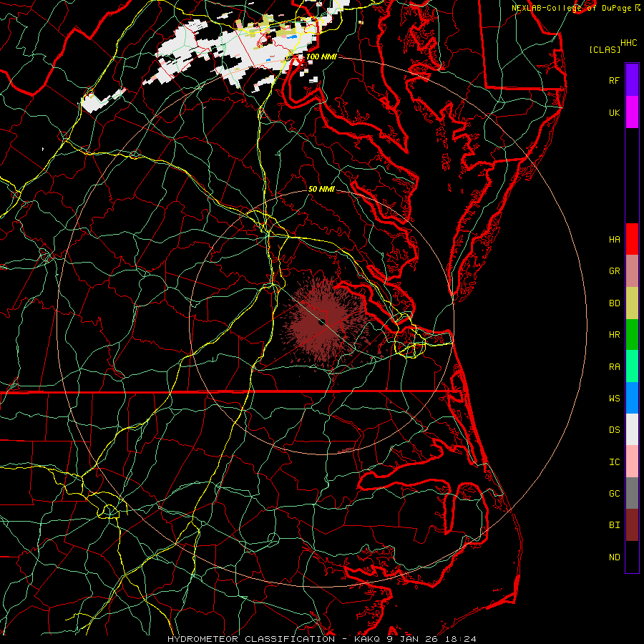Click the DS white legend swatch
Screen dimensions: 644x644
(632, 429)
